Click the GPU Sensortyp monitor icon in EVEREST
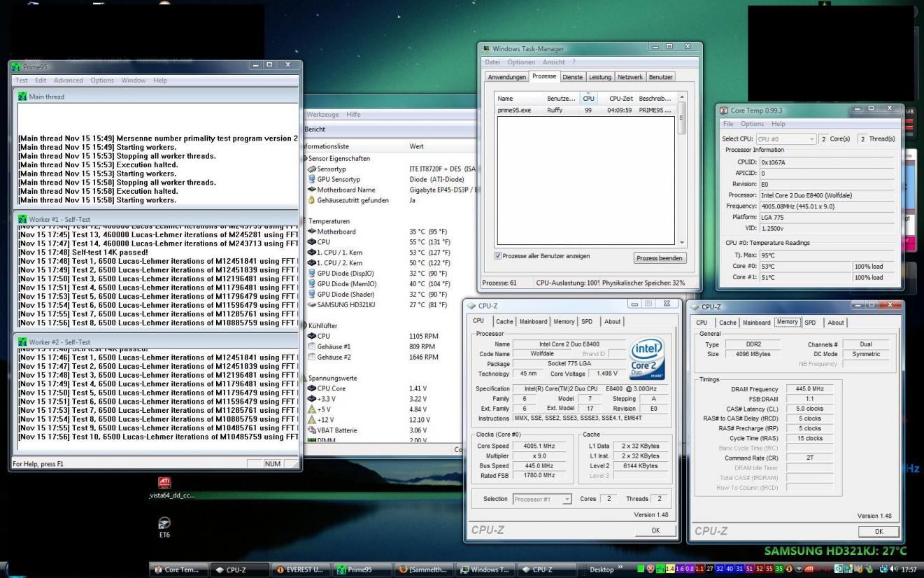The width and height of the screenshot is (924, 578). 312,179
